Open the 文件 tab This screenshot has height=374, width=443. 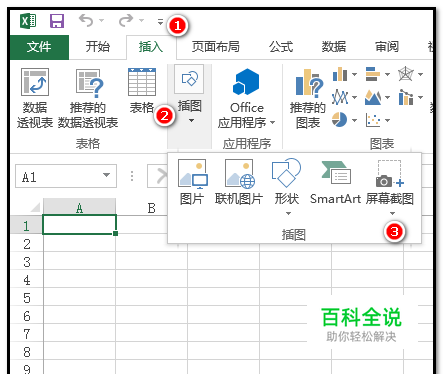(x=39, y=47)
